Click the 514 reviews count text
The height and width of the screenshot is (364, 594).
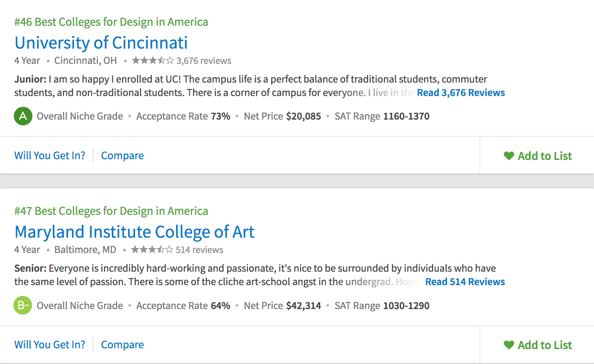199,250
